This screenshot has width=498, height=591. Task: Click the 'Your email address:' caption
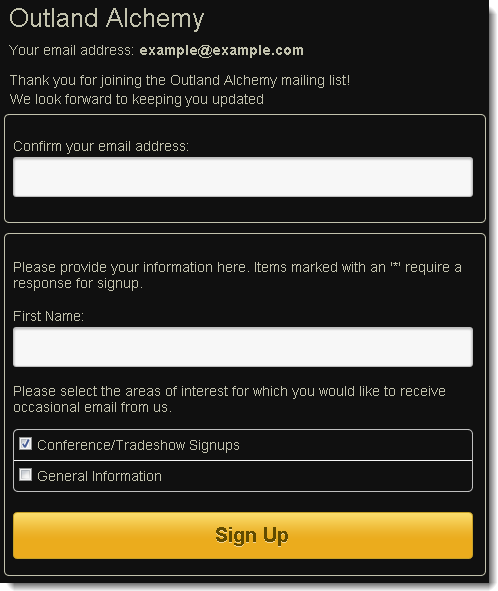pos(72,50)
